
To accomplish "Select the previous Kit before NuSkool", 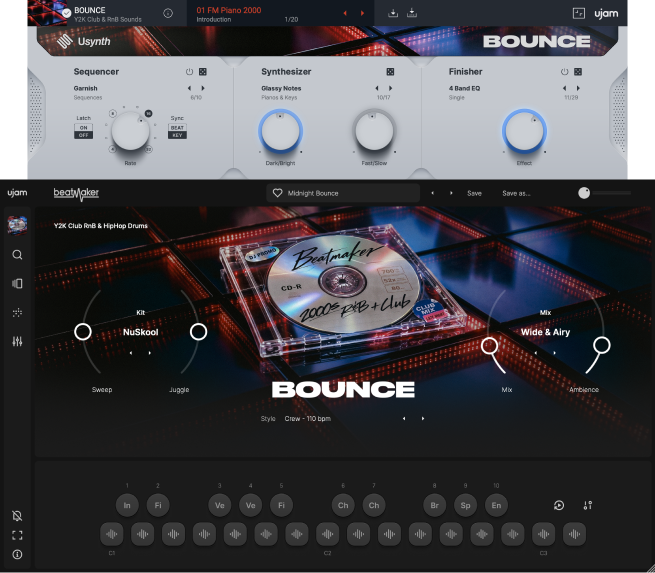I will 131,353.
